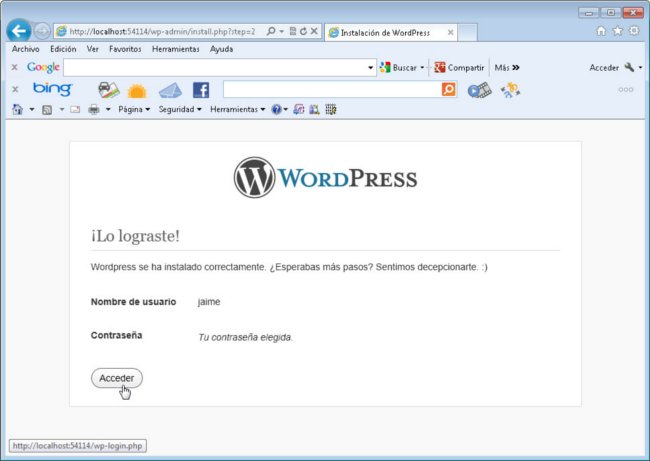Go back with the blue Back arrow
The width and height of the screenshot is (650, 461).
coord(19,31)
